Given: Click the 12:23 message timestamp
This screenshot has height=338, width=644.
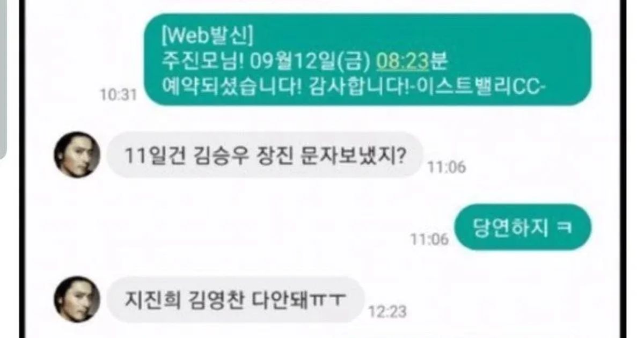Looking at the screenshot, I should click(x=387, y=311).
